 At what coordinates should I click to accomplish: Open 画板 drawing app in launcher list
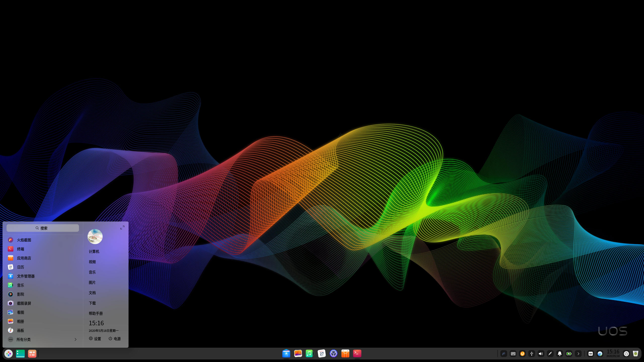(x=21, y=330)
